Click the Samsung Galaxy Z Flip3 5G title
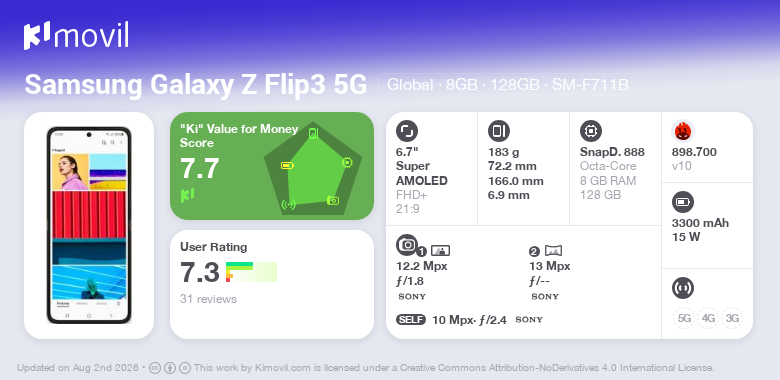780x380 pixels. click(195, 85)
